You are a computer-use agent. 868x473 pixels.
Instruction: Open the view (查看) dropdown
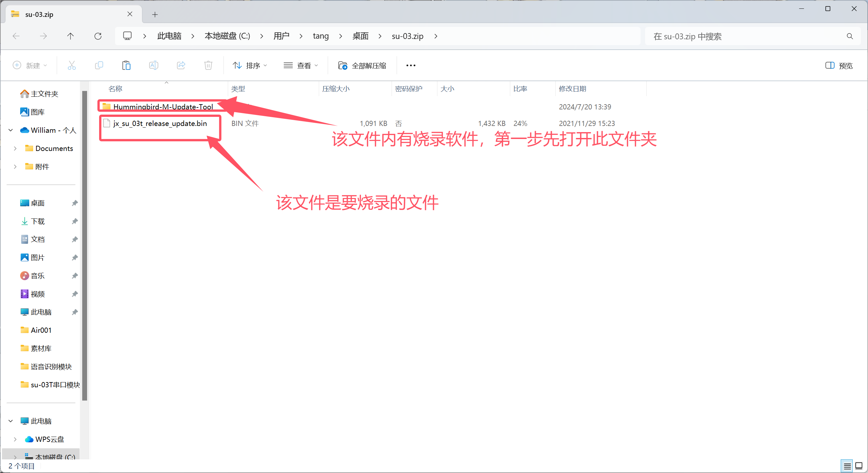(301, 65)
